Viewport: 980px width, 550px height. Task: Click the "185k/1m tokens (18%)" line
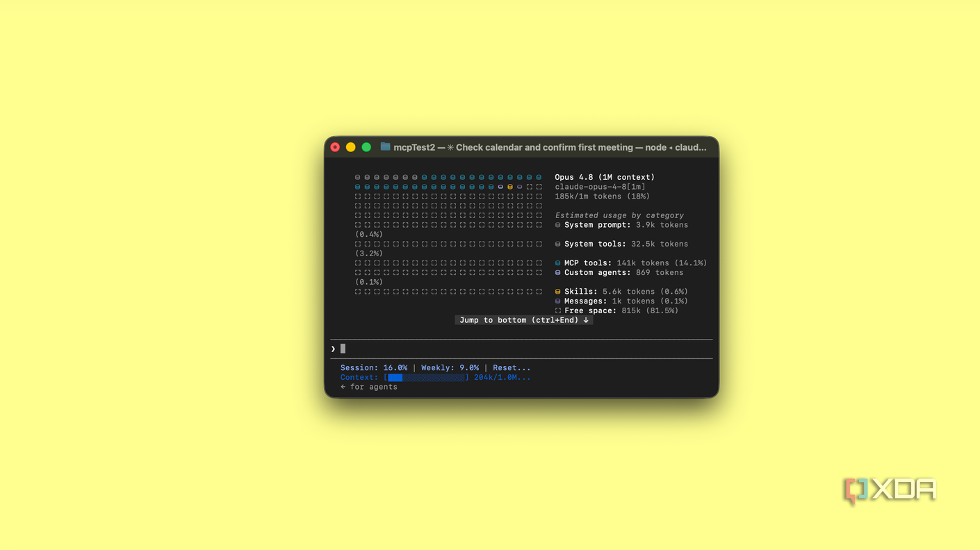(603, 197)
